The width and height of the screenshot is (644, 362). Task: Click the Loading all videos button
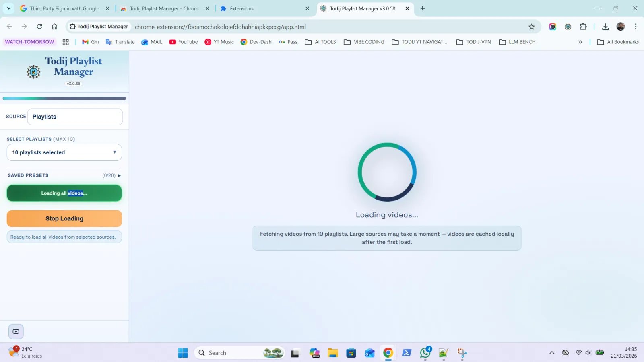[x=64, y=193]
